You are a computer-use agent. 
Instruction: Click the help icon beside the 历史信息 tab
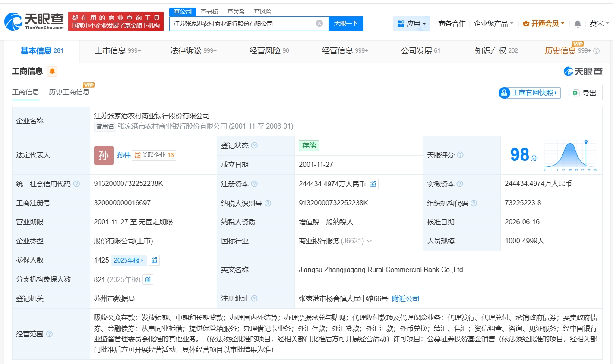(x=597, y=51)
